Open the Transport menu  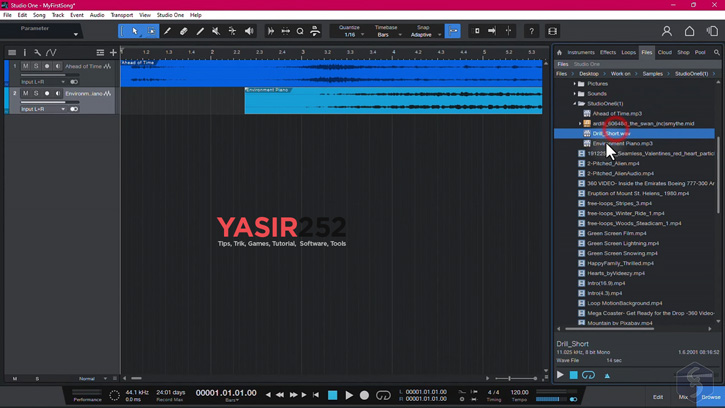[122, 15]
